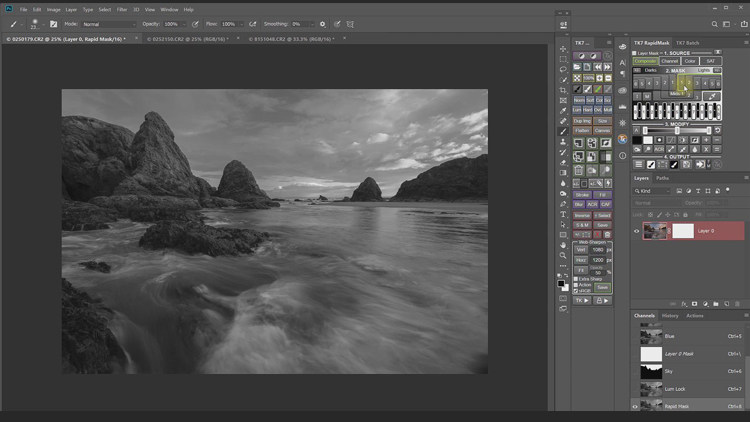This screenshot has width=750, height=422.
Task: Hide Layer 0 using eye icon
Action: (637, 231)
